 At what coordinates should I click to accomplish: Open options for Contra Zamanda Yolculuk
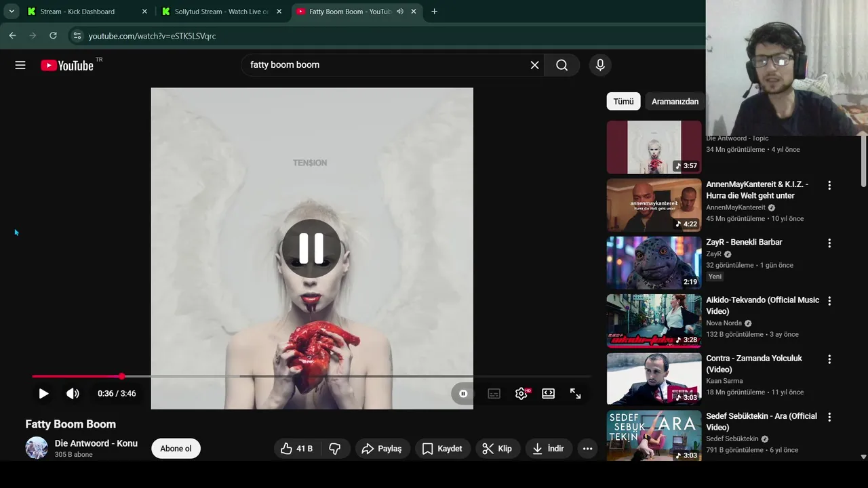point(829,359)
